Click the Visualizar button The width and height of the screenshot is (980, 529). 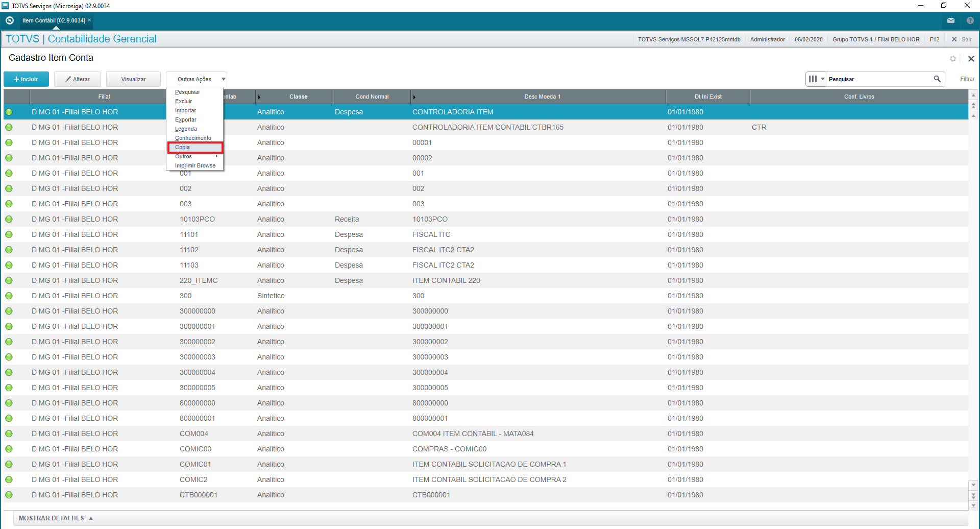click(133, 79)
